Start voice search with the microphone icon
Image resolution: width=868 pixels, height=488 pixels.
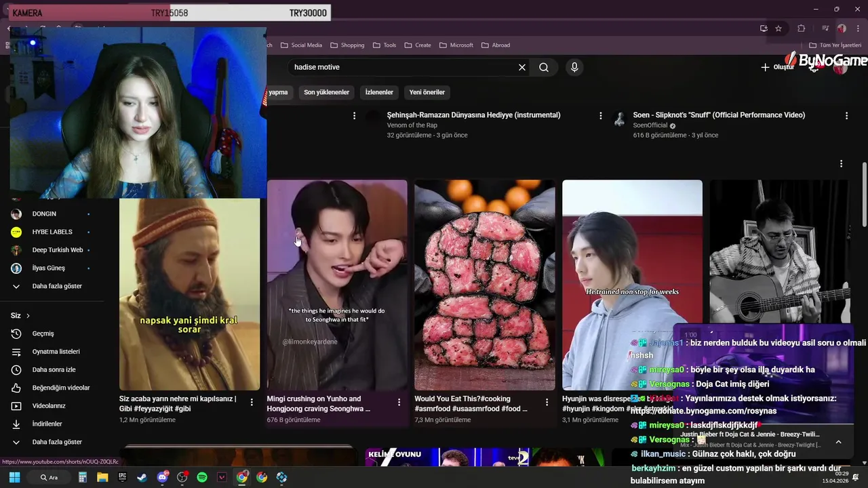click(574, 67)
